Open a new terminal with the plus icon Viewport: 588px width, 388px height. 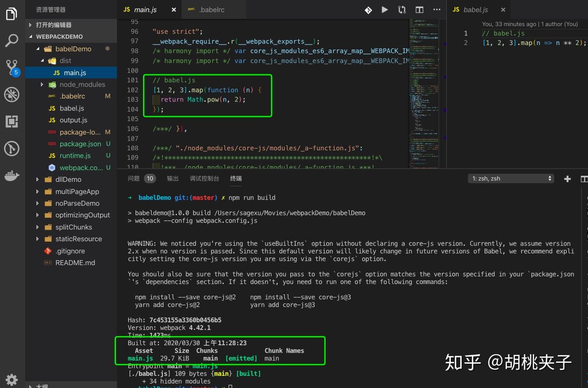(x=567, y=178)
